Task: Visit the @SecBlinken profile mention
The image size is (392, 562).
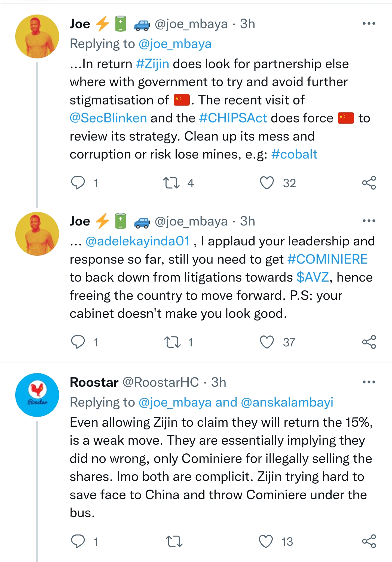Action: pyautogui.click(x=108, y=118)
